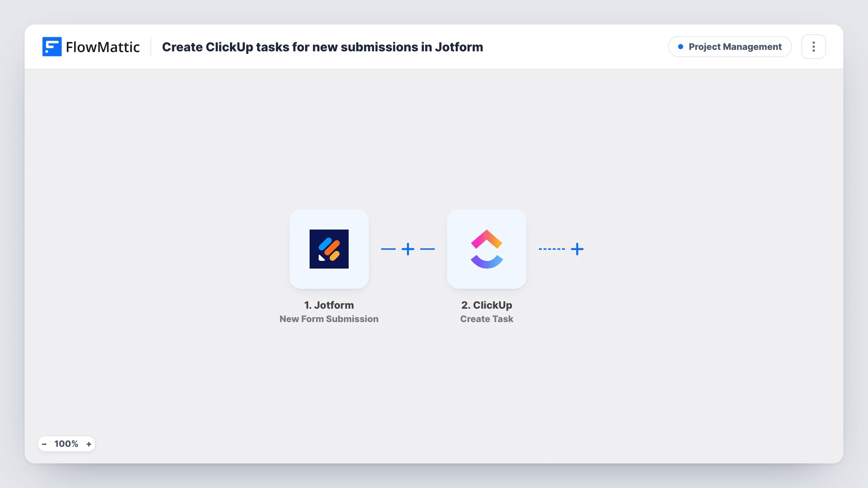Click the workflow title text
Viewport: 868px width, 488px height.
point(322,47)
